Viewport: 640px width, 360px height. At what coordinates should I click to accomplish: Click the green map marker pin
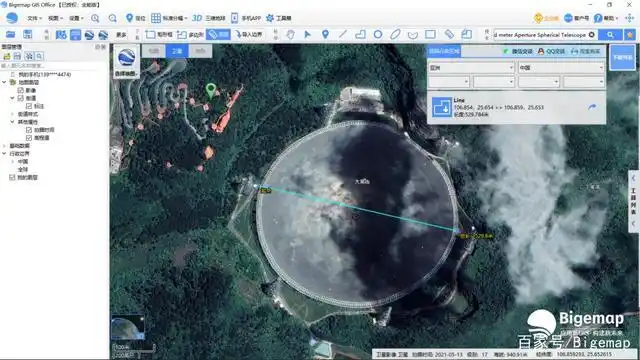pos(211,90)
